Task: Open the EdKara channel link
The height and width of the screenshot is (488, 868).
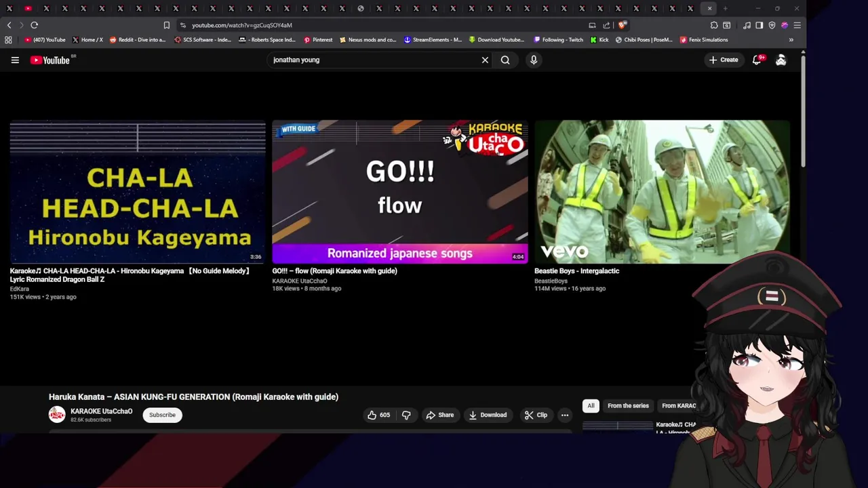Action: coord(19,289)
